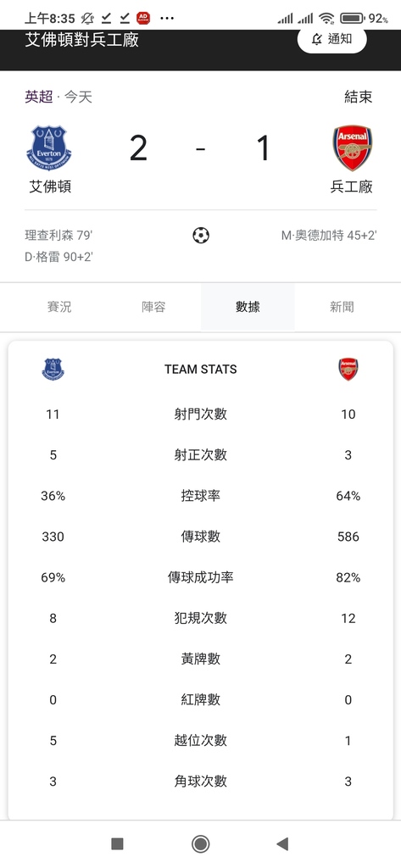Tap the 艾佛頓對兵工廠 match title
This screenshot has height=868, width=401.
[82, 40]
